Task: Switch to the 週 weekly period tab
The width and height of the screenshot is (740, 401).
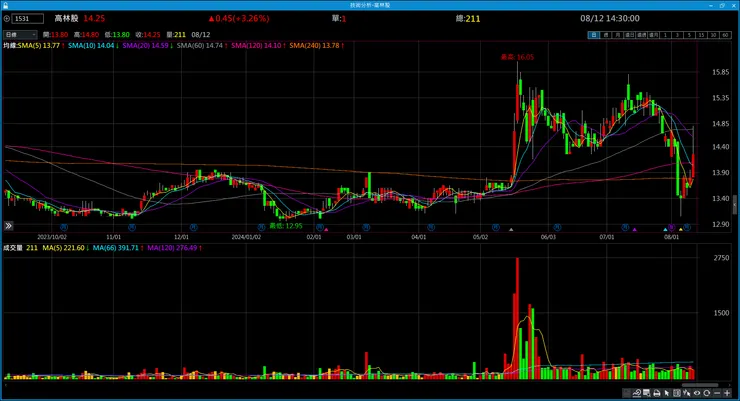Action: 606,35
